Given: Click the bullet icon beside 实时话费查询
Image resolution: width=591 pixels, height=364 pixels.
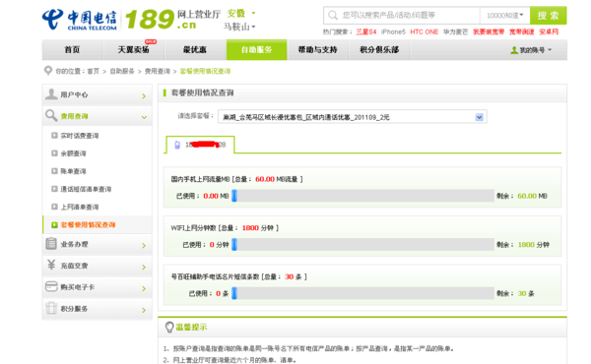Looking at the screenshot, I should 54,135.
